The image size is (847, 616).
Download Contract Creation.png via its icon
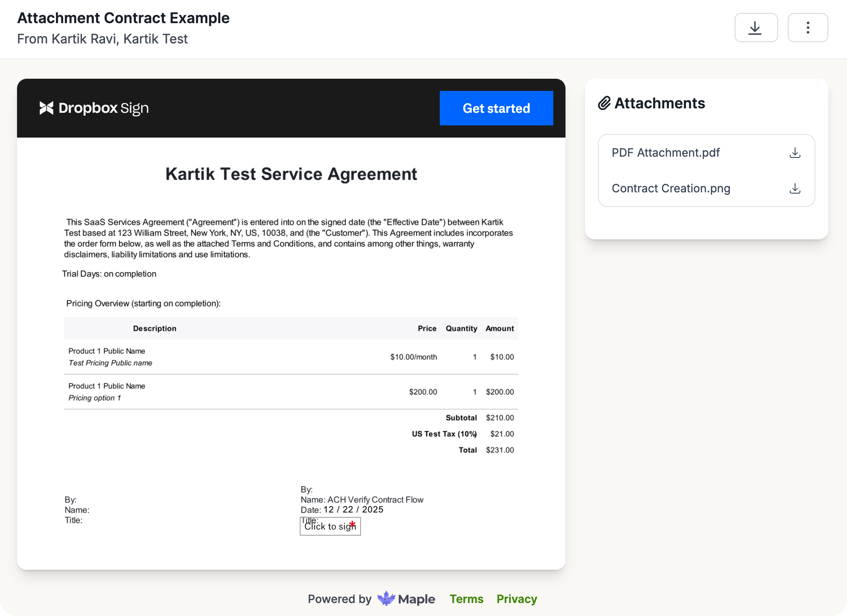pyautogui.click(x=795, y=188)
